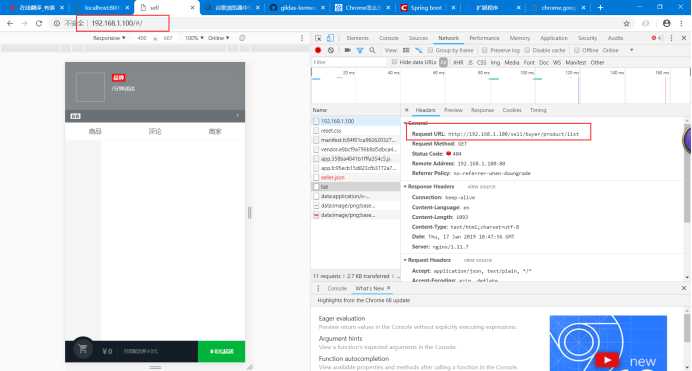The width and height of the screenshot is (692, 371).
Task: Open Console panel tab
Action: pyautogui.click(x=388, y=38)
